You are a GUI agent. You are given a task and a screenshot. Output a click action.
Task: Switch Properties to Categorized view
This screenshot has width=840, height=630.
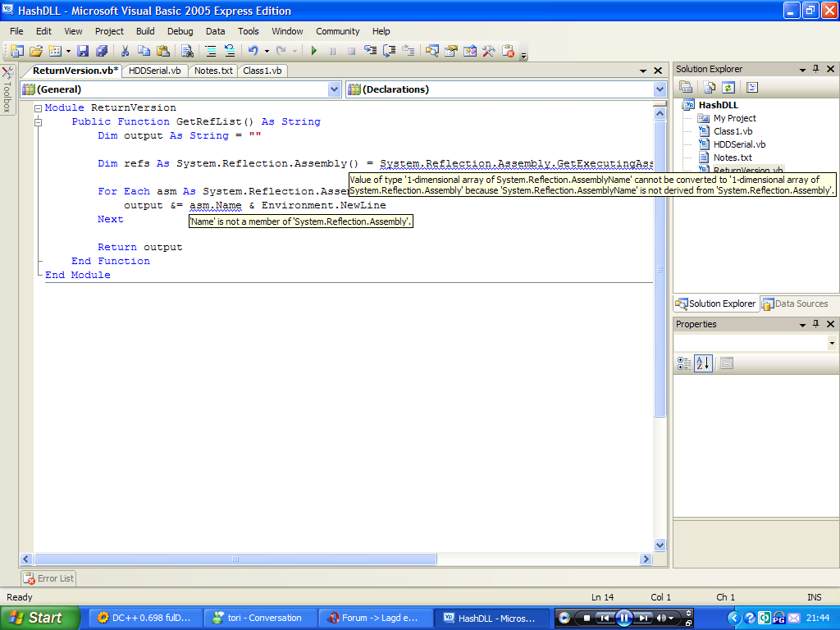tap(684, 363)
